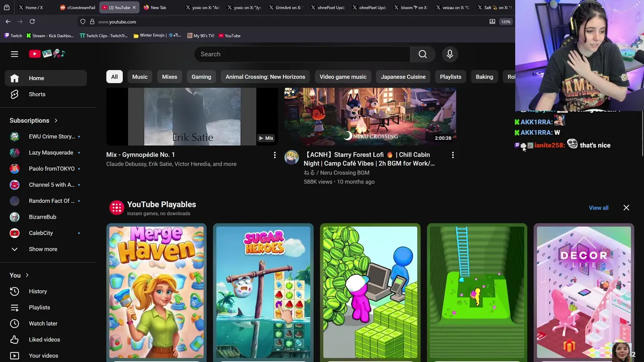This screenshot has width=644, height=362.
Task: Reload the page with refresh button
Action: (x=32, y=22)
